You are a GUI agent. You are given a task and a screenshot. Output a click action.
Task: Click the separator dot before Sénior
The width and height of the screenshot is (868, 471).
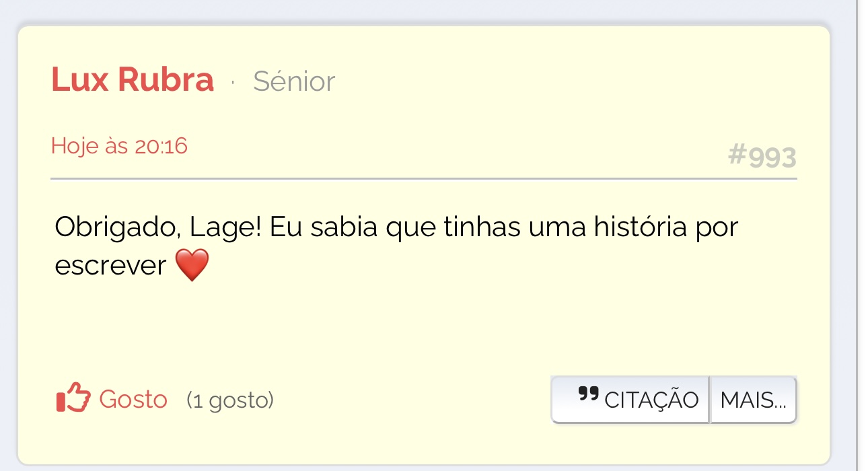(x=233, y=82)
